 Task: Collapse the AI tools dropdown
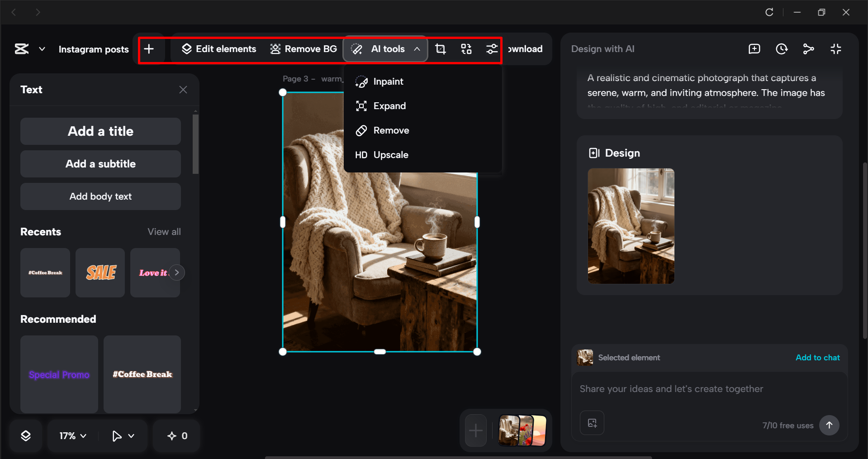(x=417, y=49)
